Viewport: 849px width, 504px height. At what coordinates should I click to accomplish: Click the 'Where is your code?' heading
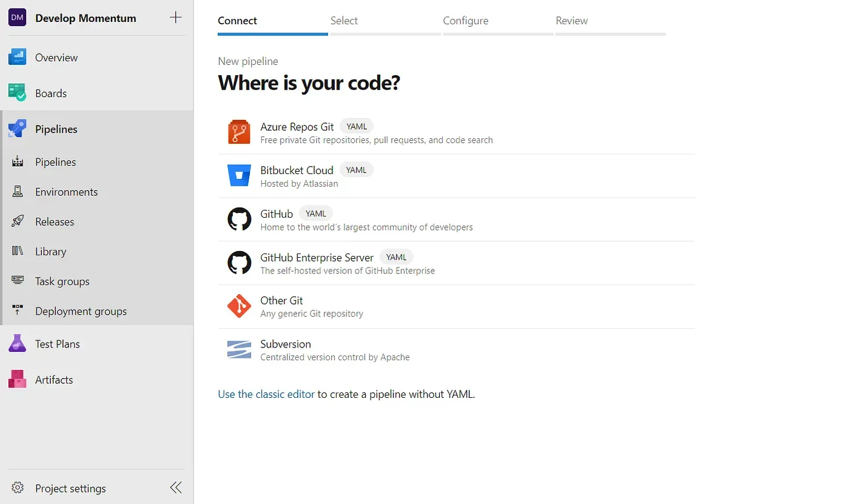click(309, 82)
